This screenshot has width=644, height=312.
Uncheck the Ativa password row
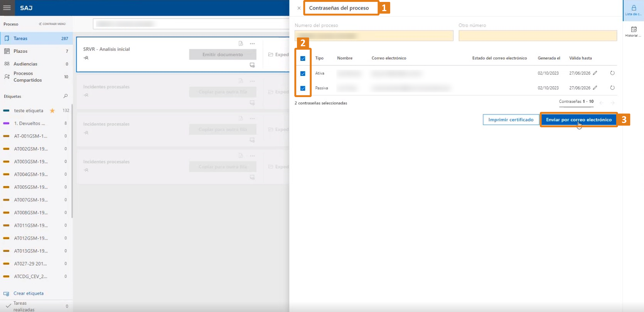(303, 73)
